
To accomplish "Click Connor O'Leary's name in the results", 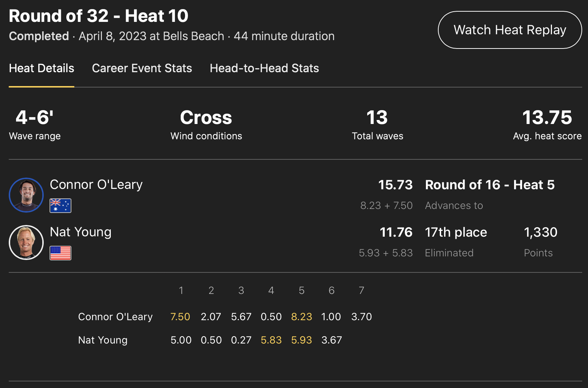I will (96, 185).
